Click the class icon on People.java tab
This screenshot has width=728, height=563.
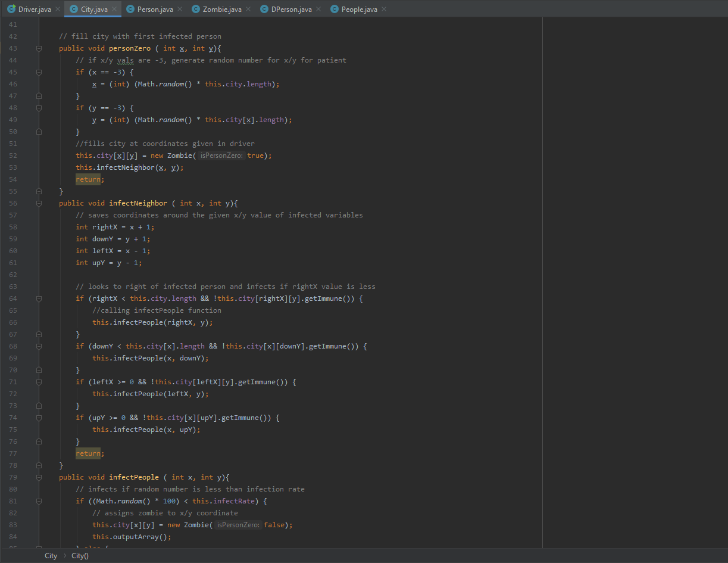pos(335,9)
